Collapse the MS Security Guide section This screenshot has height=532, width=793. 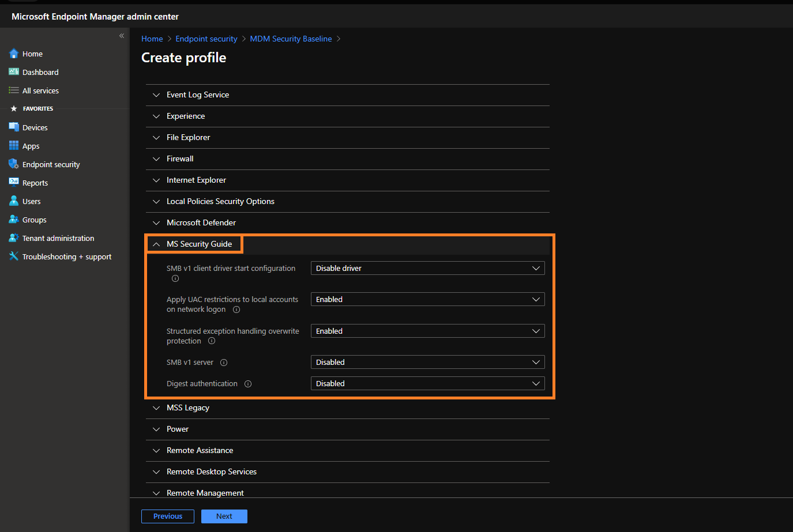click(x=348, y=244)
